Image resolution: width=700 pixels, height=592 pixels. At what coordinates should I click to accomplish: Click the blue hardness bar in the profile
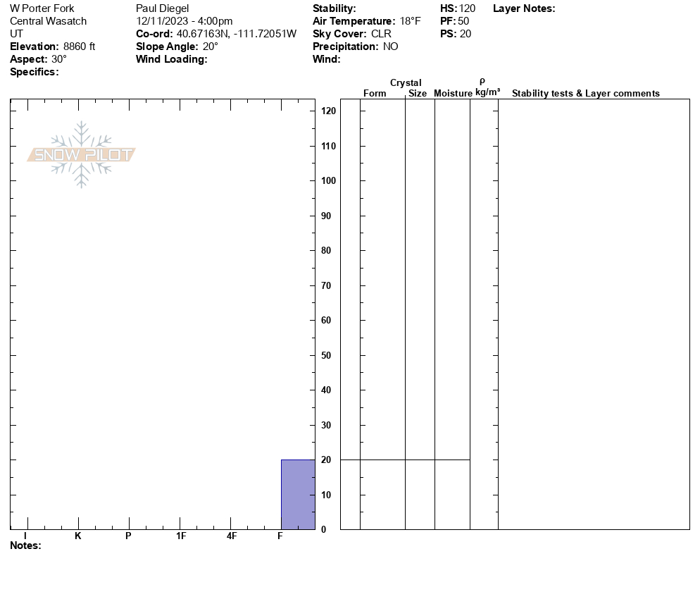298,494
